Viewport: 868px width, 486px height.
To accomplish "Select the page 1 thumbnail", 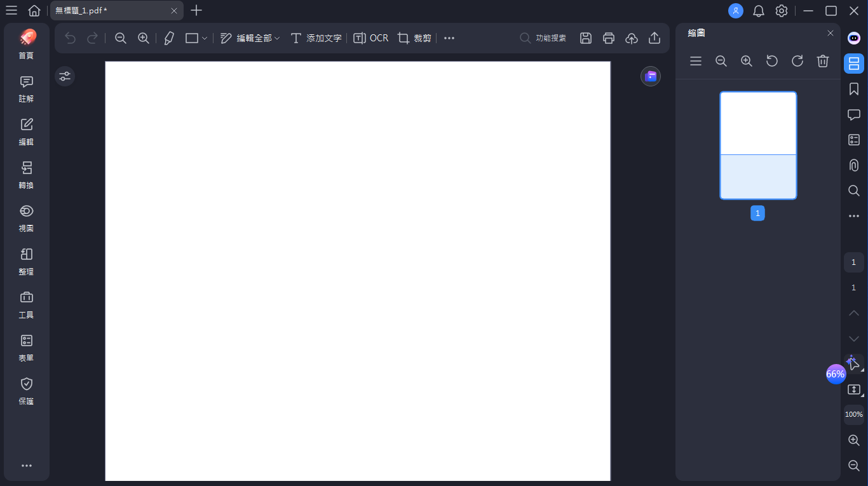I will (758, 145).
